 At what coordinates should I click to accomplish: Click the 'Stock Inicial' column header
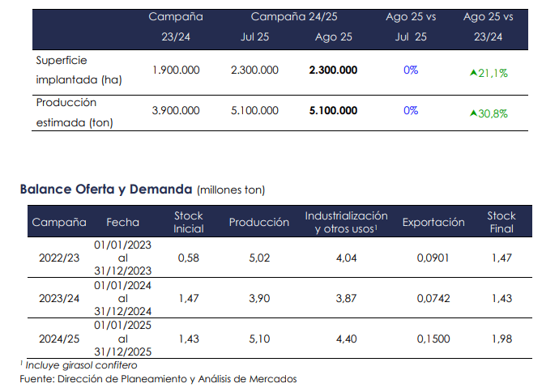click(189, 222)
